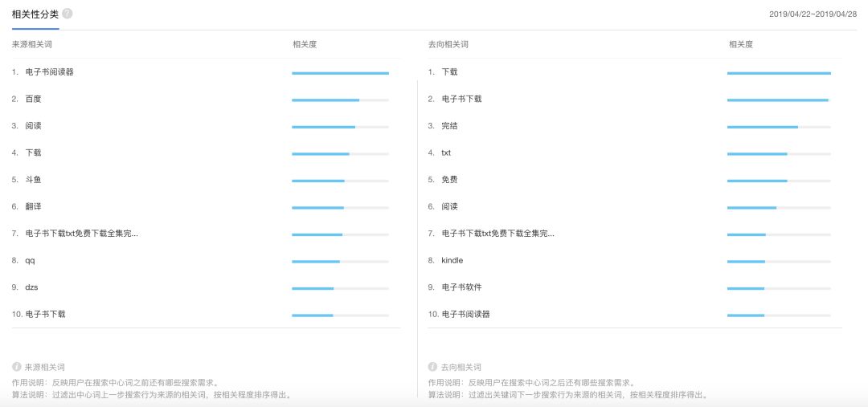Open the kindle destination keyword

tap(452, 260)
